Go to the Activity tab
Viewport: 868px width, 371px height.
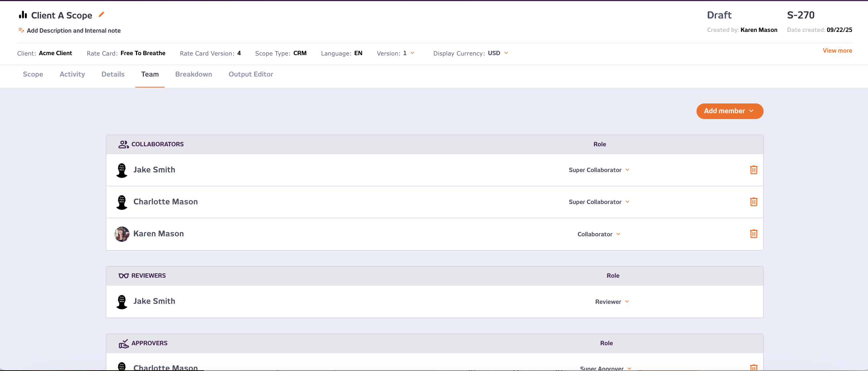[x=72, y=74]
